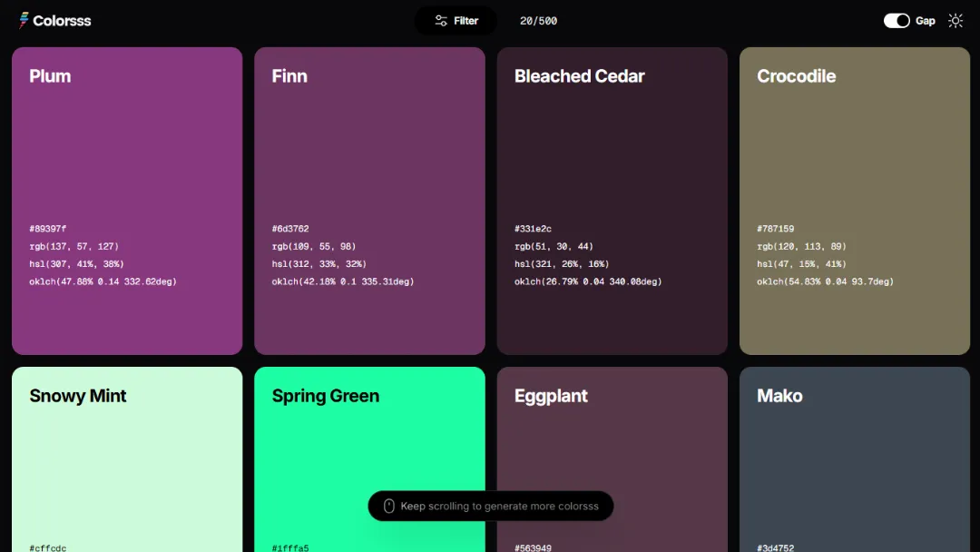Screen dimensions: 980x552
Task: Click the Finn hex value #6d3762
Action: coord(290,229)
